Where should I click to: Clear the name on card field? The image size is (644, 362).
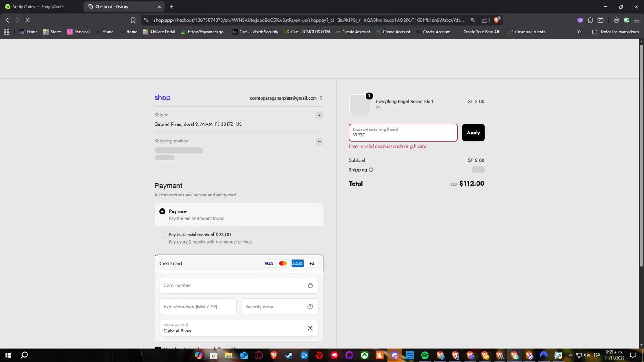(310, 328)
